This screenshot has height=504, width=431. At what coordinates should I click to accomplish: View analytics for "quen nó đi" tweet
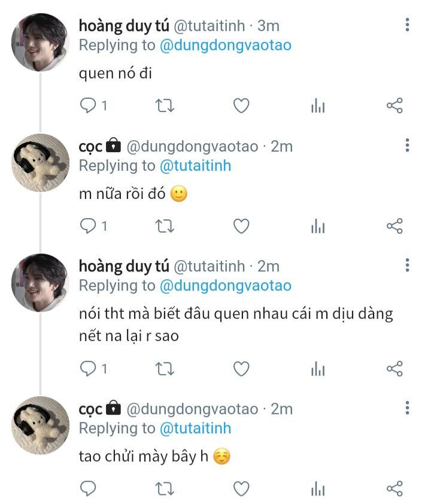318,106
